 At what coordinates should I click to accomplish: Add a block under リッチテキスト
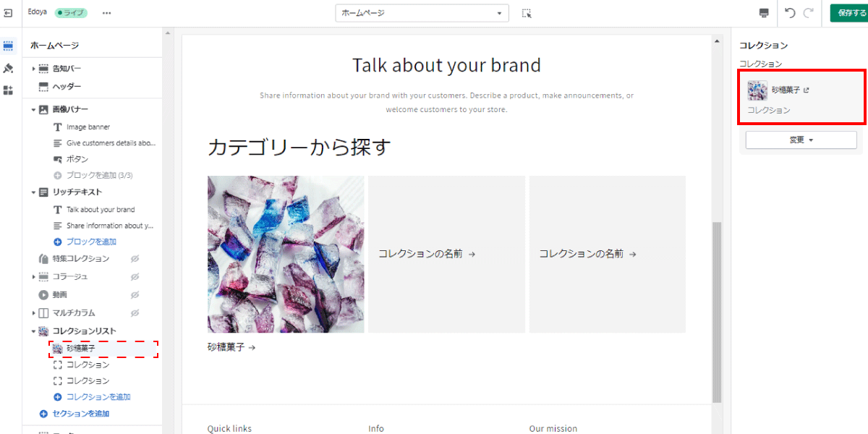pyautogui.click(x=91, y=242)
